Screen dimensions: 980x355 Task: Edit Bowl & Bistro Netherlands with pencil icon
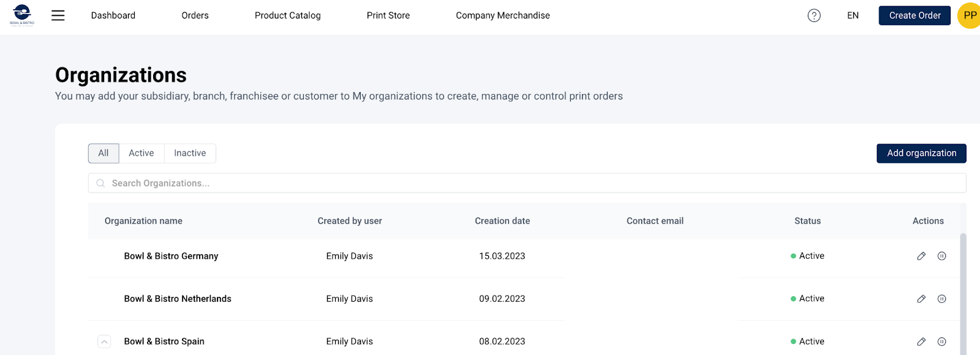921,299
